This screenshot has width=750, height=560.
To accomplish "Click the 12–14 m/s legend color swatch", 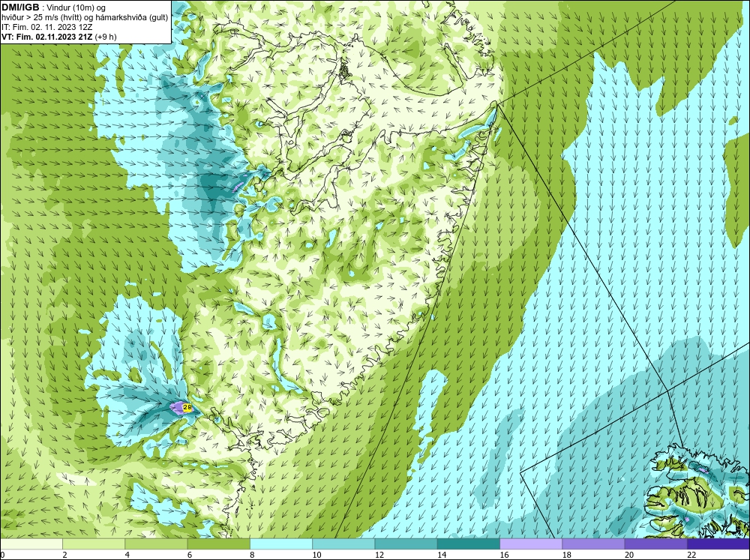I will (x=406, y=544).
